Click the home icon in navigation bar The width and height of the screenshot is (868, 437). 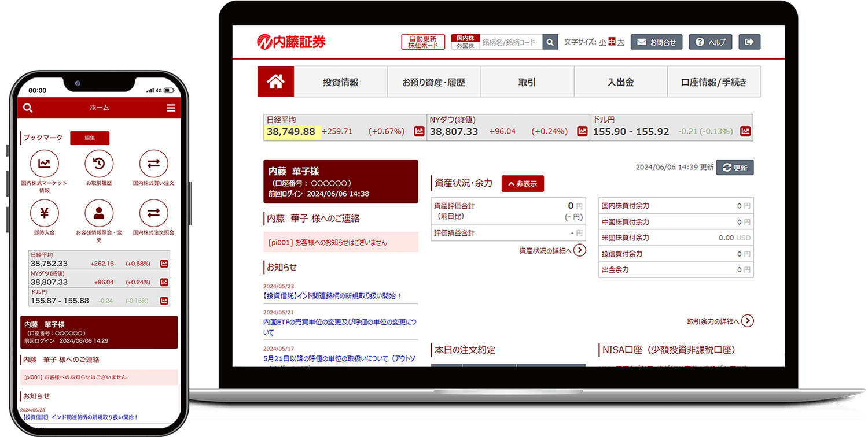pyautogui.click(x=275, y=82)
